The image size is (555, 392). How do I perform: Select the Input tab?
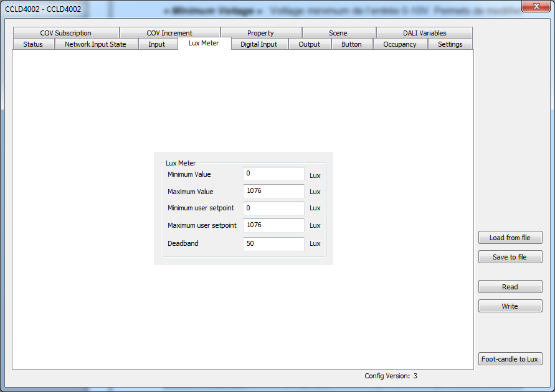(158, 44)
